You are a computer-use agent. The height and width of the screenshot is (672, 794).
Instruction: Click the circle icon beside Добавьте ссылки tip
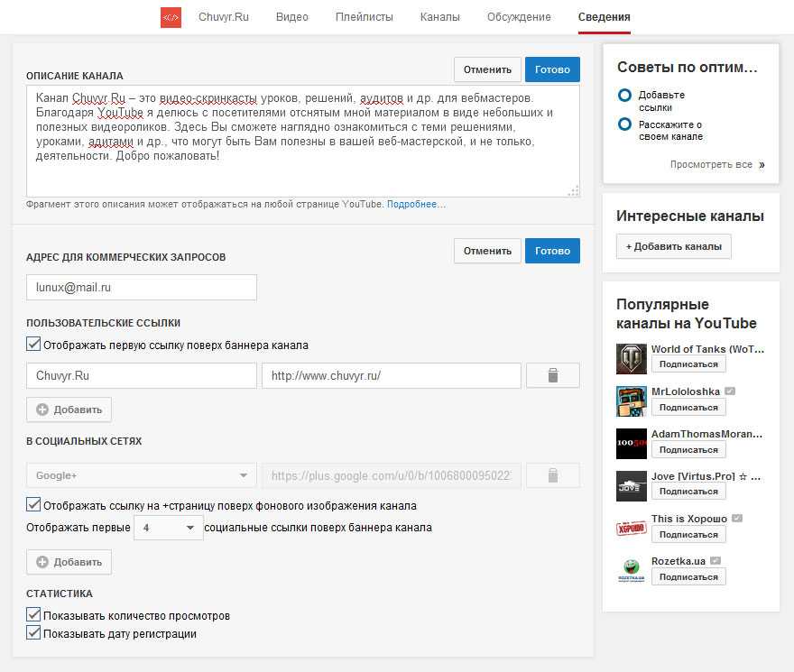[625, 95]
